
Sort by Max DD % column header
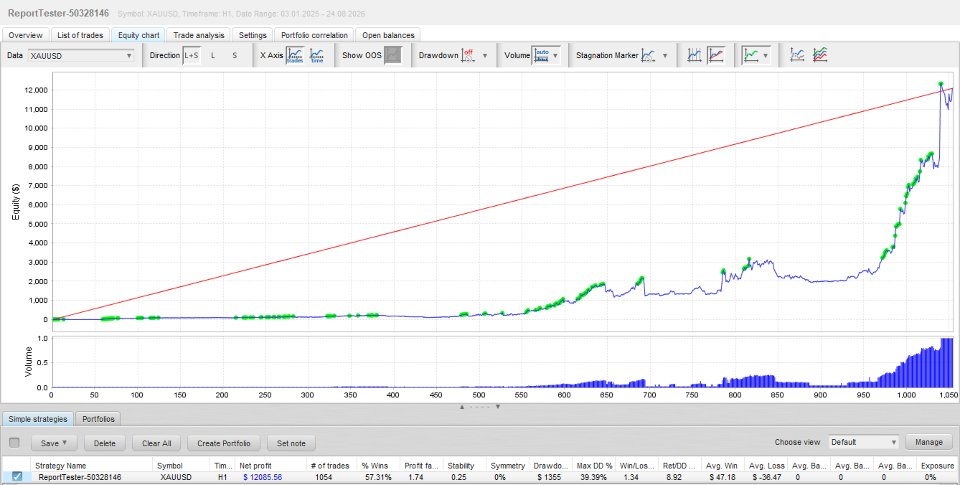click(x=594, y=466)
